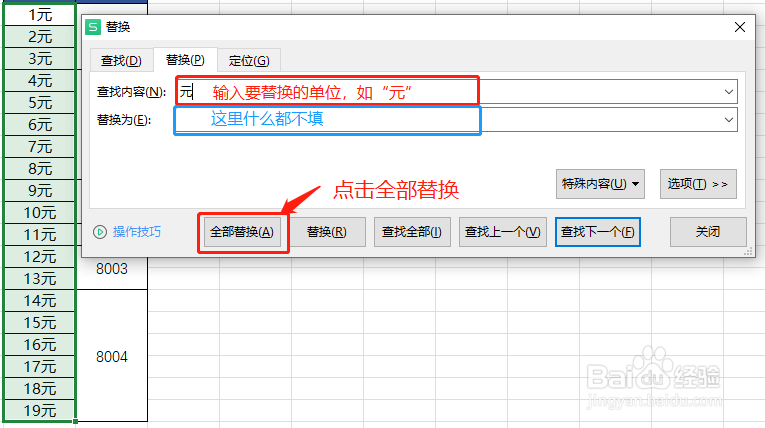Viewport: 765px width, 428px height.
Task: Click 查找下一个(F) find next button
Action: (x=598, y=232)
